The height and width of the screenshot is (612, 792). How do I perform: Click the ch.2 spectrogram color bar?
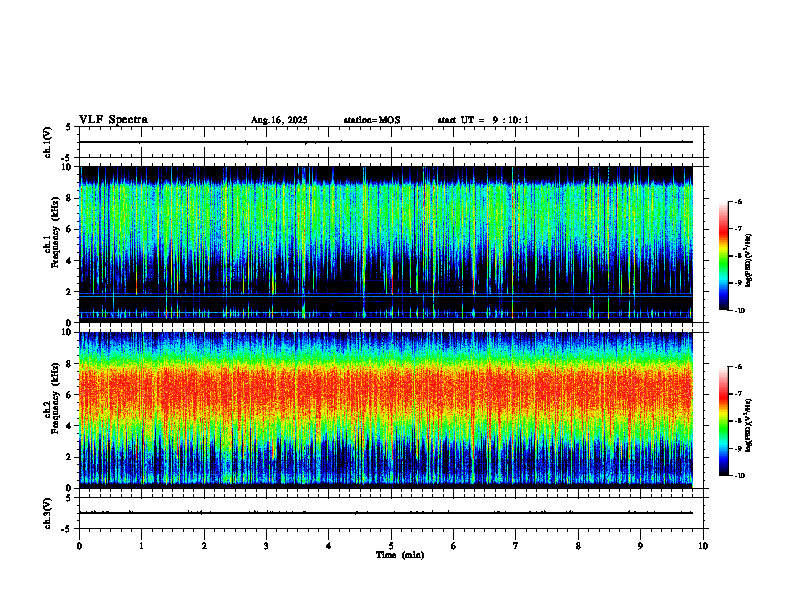[x=723, y=421]
